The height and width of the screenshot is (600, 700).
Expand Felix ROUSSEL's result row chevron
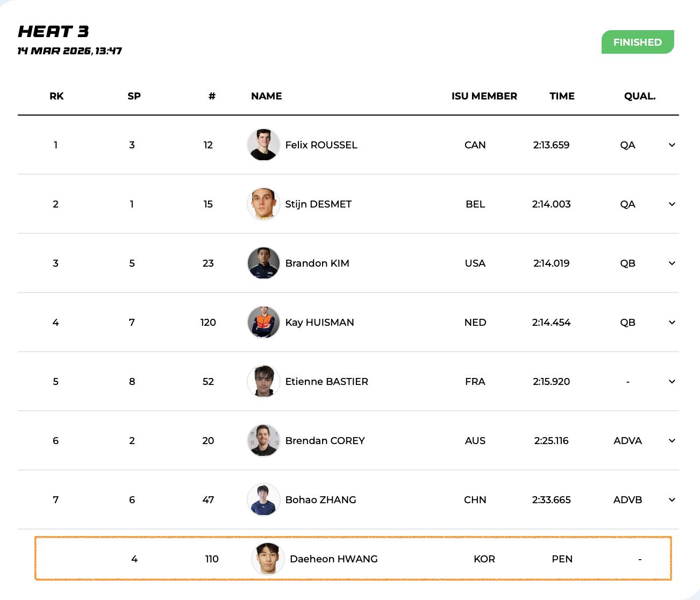[672, 145]
